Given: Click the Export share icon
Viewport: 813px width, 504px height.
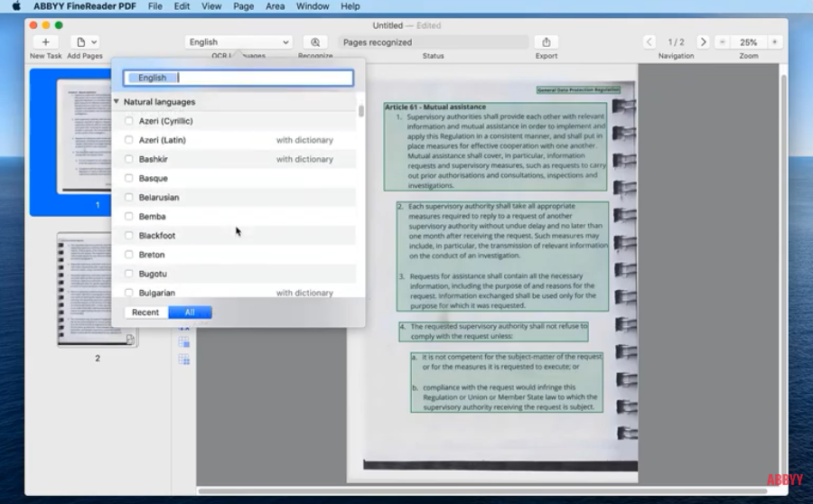Looking at the screenshot, I should (547, 42).
